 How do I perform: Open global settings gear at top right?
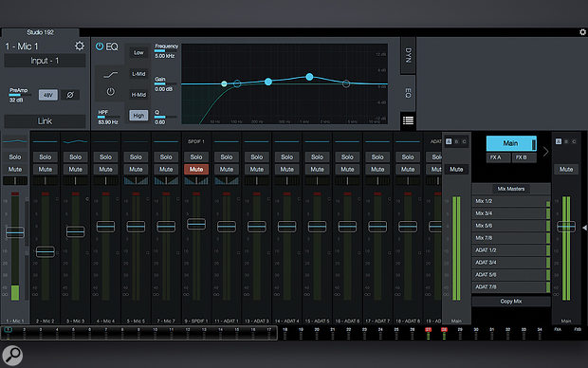(582, 32)
